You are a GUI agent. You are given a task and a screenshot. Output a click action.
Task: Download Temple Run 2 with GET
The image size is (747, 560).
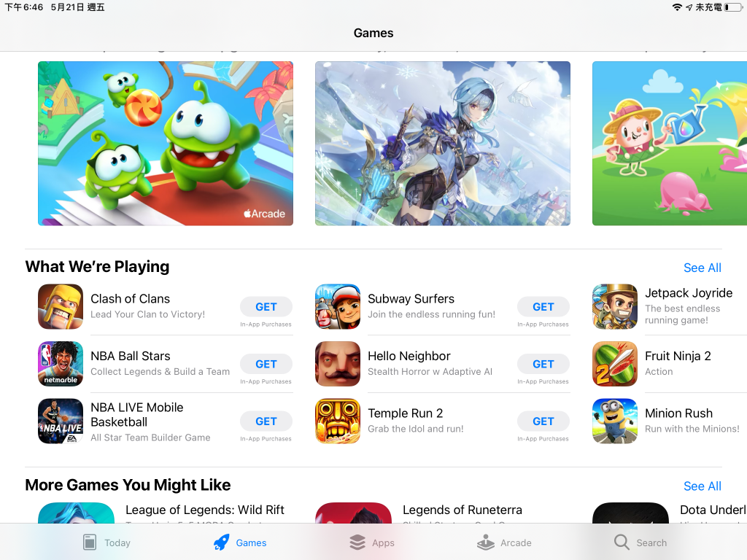(x=543, y=421)
